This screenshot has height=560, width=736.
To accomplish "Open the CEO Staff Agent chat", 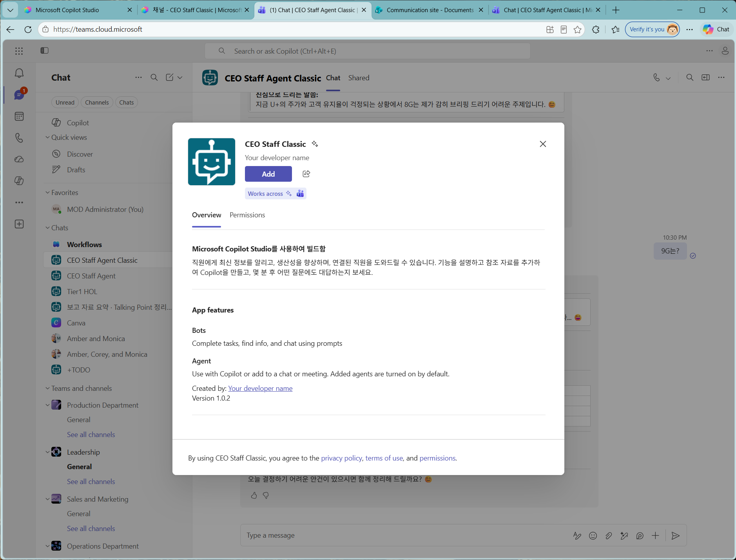I will [x=108, y=276].
